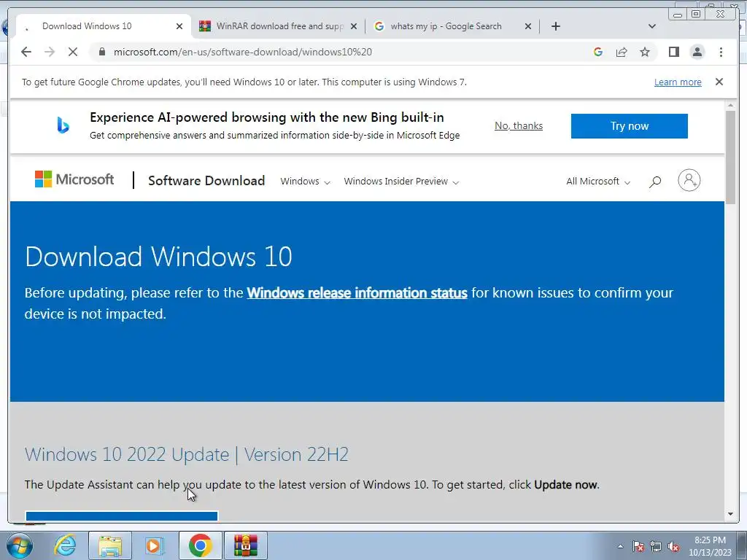The image size is (747, 560).
Task: Click the Bing logo in banner
Action: (63, 125)
